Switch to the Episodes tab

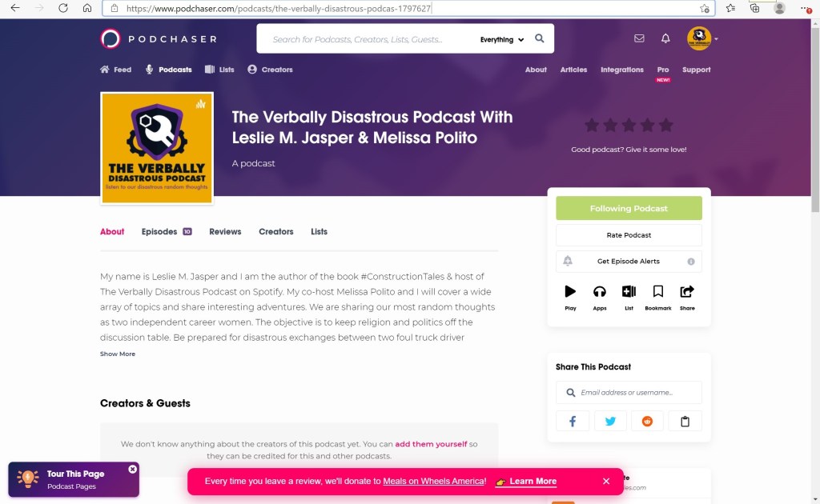(x=167, y=231)
